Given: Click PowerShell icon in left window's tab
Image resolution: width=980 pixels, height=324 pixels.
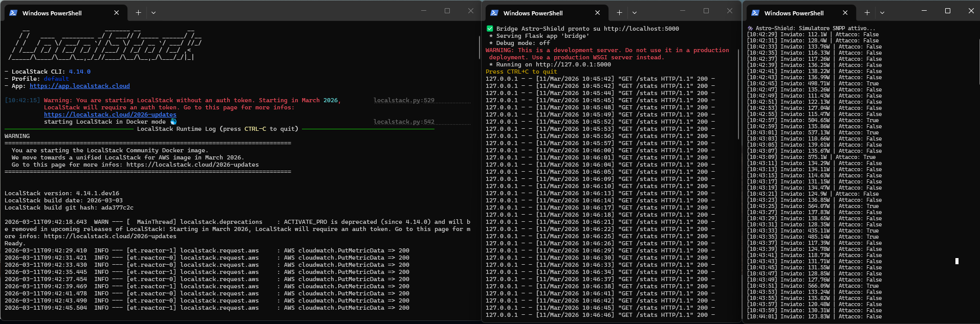Looking at the screenshot, I should point(13,13).
